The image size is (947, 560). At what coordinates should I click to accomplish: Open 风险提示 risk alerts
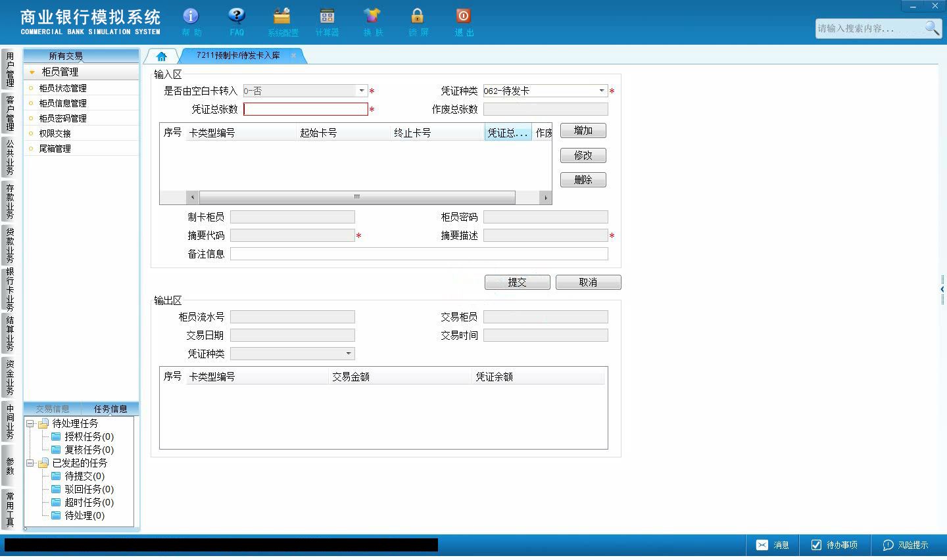(906, 545)
